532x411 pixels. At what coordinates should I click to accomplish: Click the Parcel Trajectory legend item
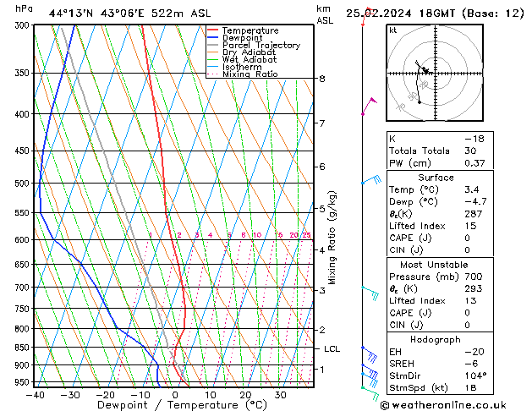(261, 46)
